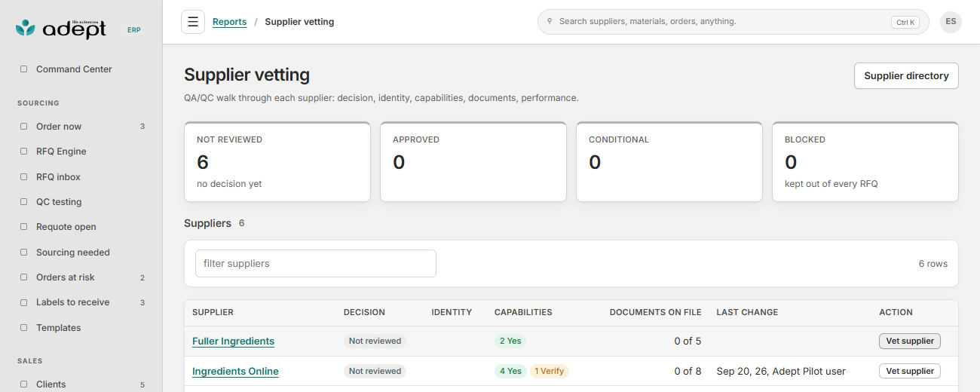Click the Orders at risk sidebar icon
This screenshot has height=392, width=980.
point(23,277)
